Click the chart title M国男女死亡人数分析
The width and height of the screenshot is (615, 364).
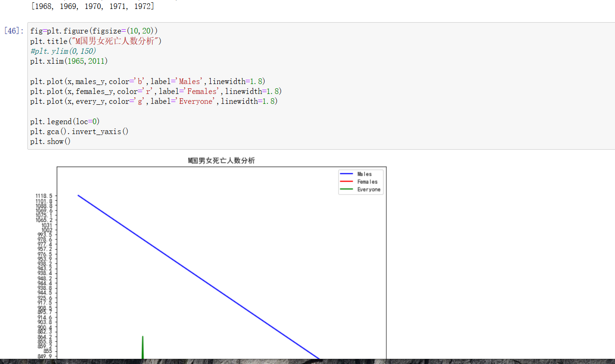tap(221, 161)
